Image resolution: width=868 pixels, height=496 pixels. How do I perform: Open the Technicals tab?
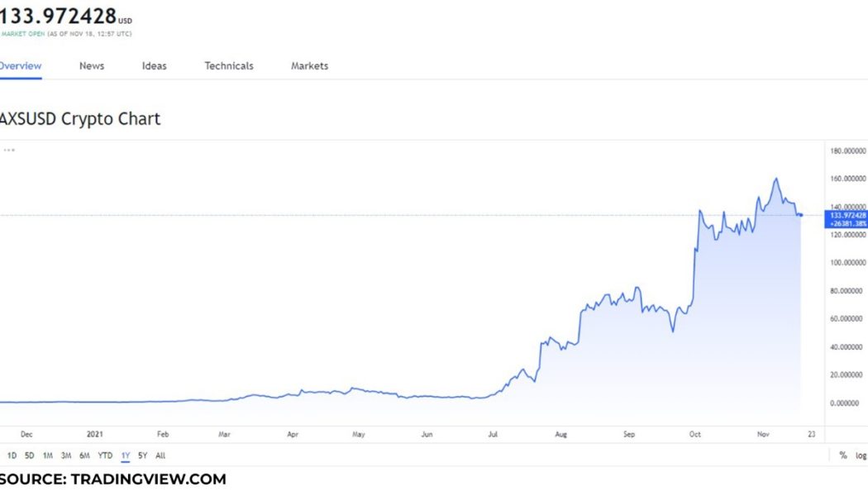tap(228, 65)
